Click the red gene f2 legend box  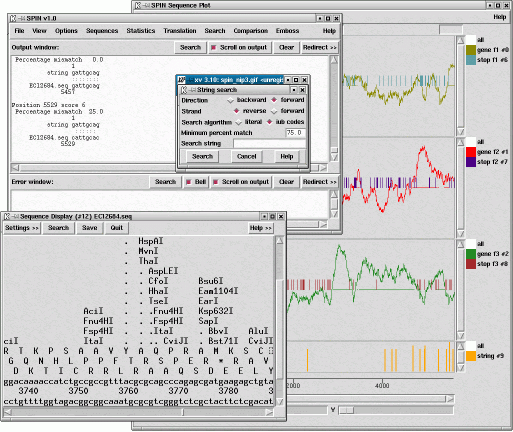click(x=471, y=152)
